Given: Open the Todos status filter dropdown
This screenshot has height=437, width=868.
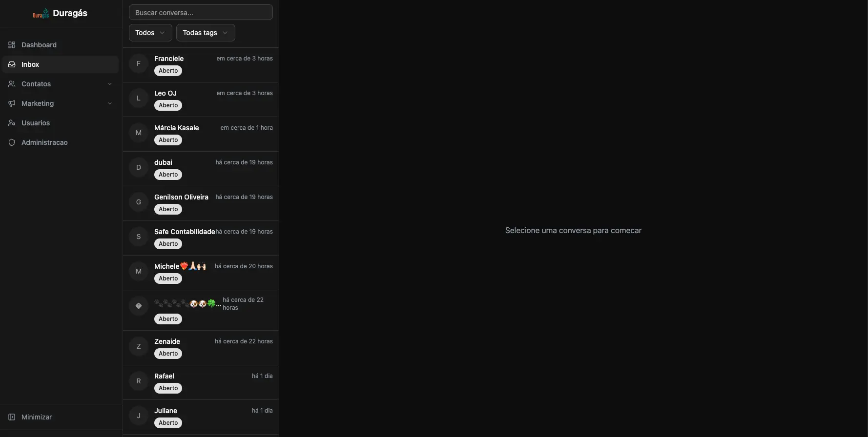Looking at the screenshot, I should (150, 33).
